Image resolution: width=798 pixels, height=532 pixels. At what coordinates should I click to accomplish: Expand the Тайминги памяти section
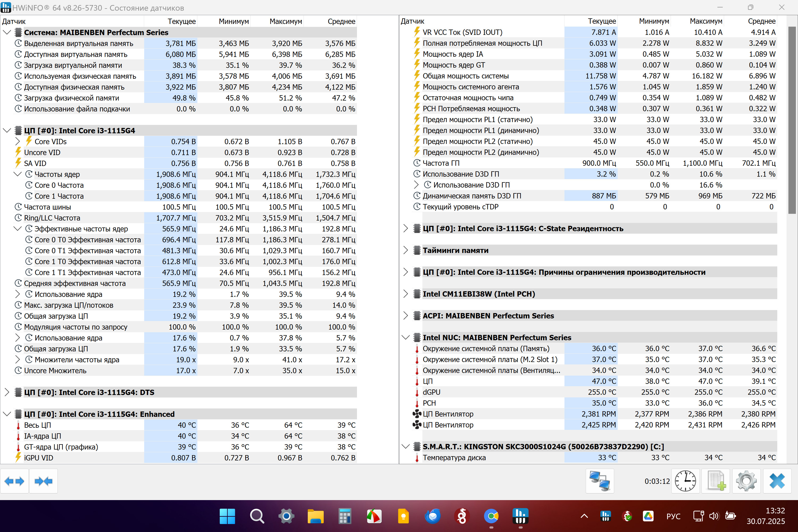405,250
